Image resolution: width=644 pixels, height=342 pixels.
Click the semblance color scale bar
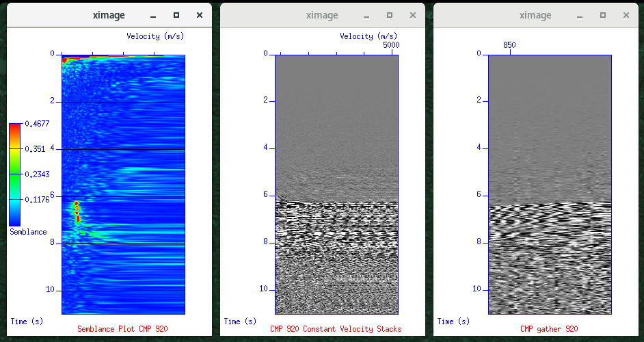coord(14,174)
